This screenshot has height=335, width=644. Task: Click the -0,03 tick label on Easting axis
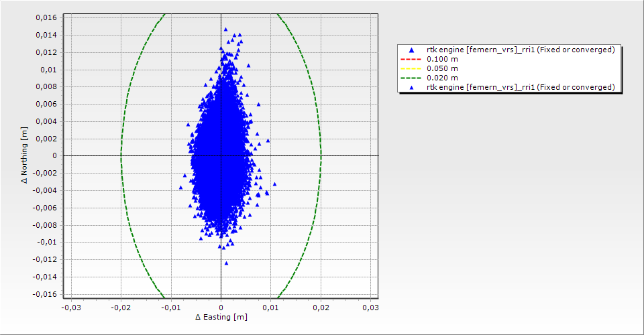[x=70, y=308]
